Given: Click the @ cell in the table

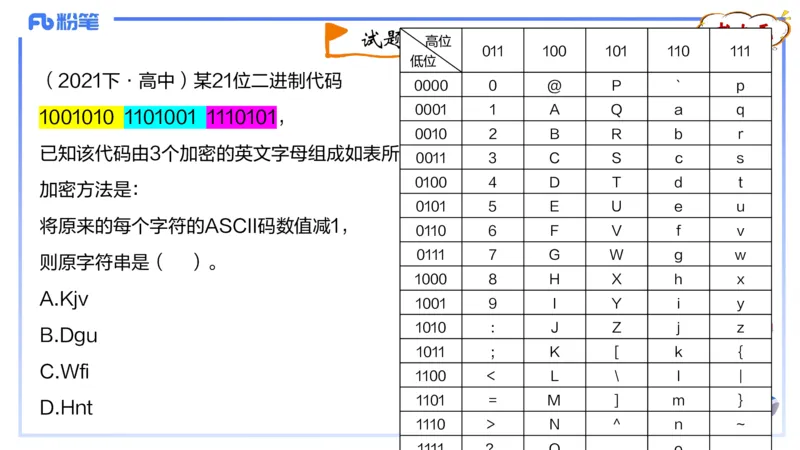Looking at the screenshot, I should 555,85.
